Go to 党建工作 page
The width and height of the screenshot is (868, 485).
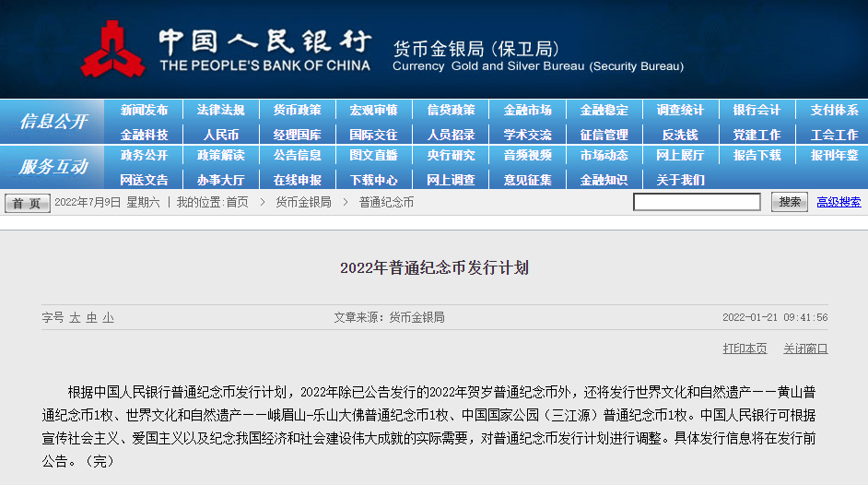click(757, 135)
